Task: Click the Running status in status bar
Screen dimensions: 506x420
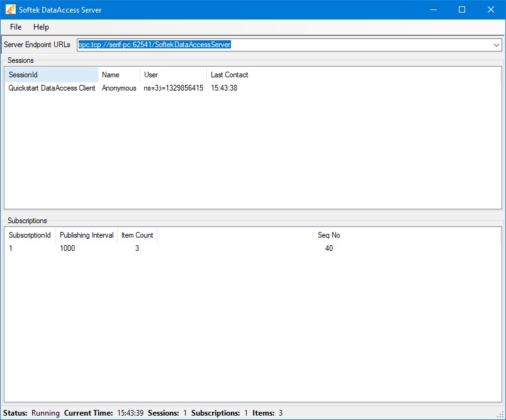Action: pyautogui.click(x=45, y=413)
